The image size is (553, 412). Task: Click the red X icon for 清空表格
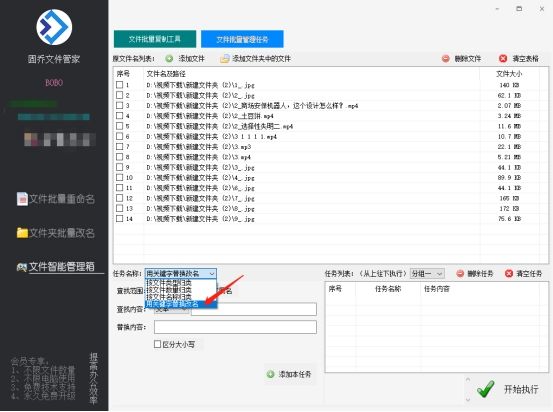503,59
